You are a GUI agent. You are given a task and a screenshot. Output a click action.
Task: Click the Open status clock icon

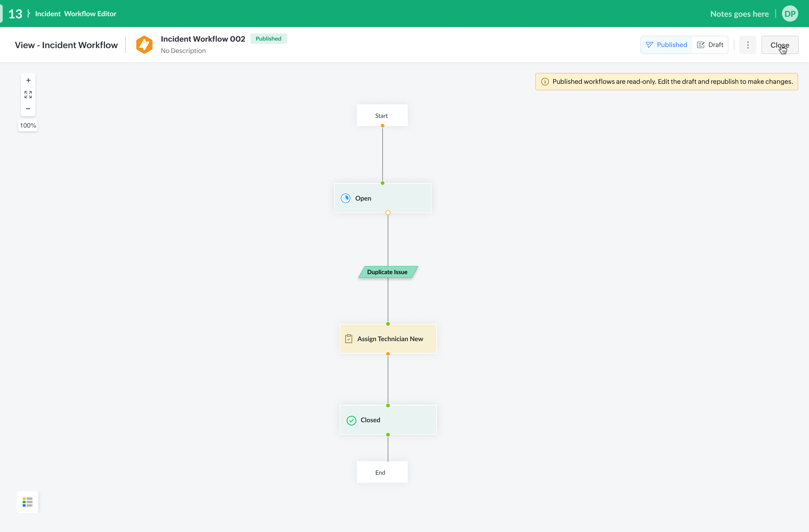pyautogui.click(x=345, y=198)
